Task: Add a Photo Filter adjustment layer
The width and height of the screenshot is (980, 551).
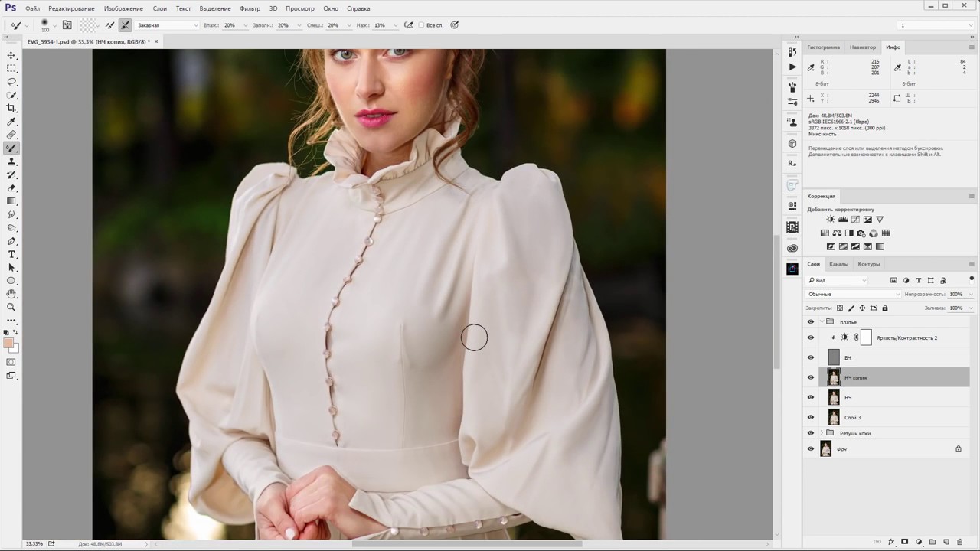Action: pyautogui.click(x=861, y=233)
